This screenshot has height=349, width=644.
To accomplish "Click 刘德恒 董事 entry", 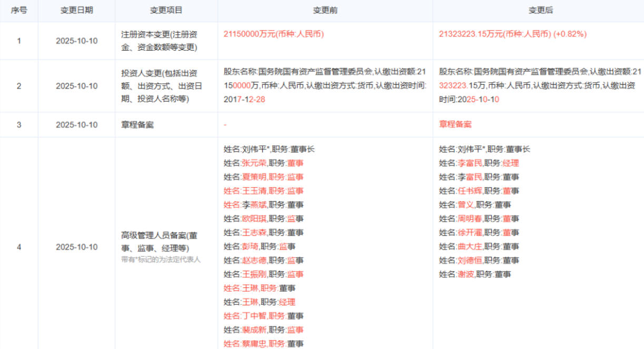I will click(x=479, y=260).
